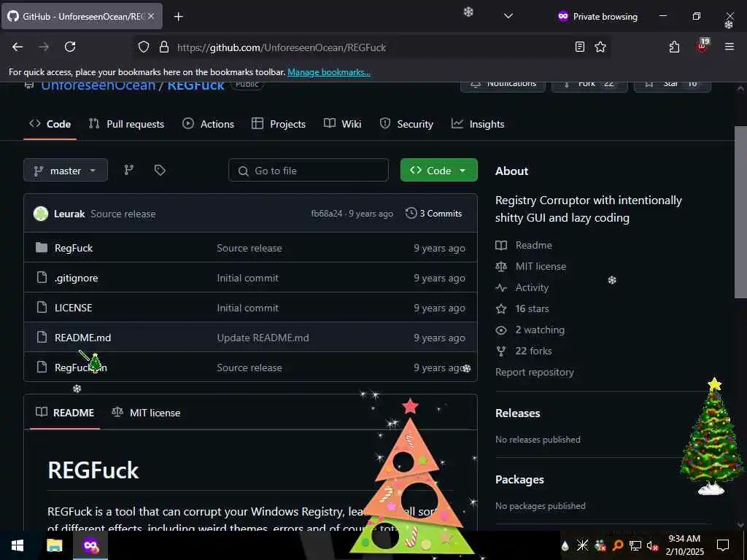
Task: Open the branches icon next to master
Action: coord(128,170)
